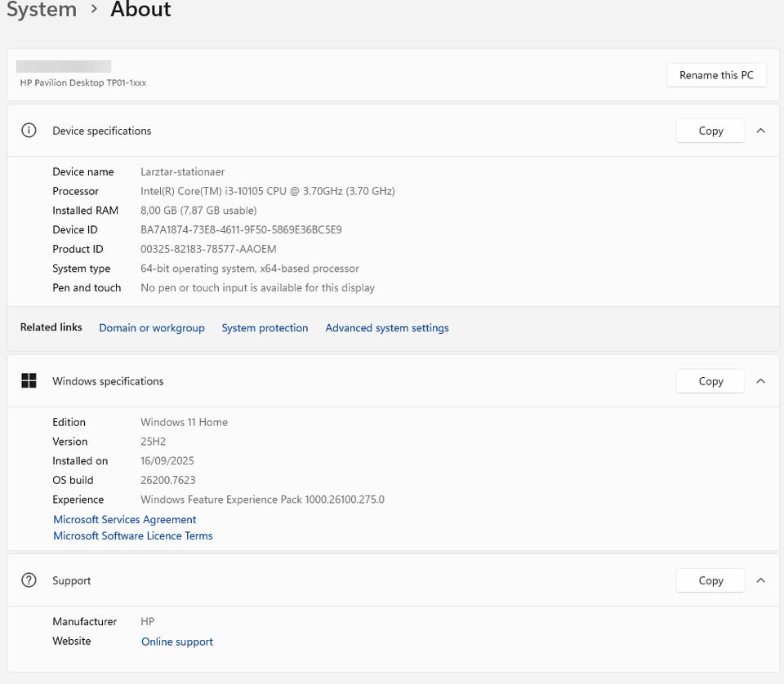Open the System protection link
The width and height of the screenshot is (784, 684).
[265, 328]
